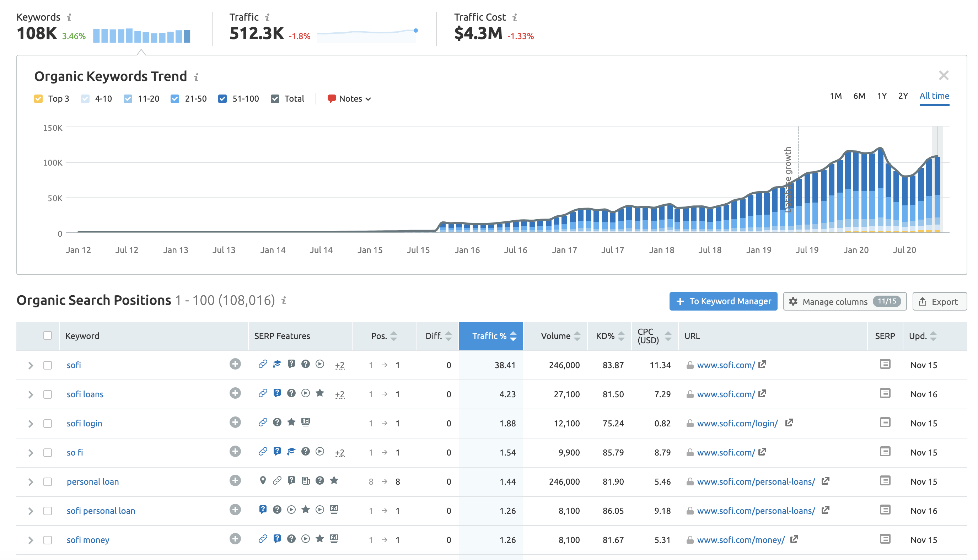
Task: Sort keywords by Traffic percentage column
Action: tap(488, 335)
